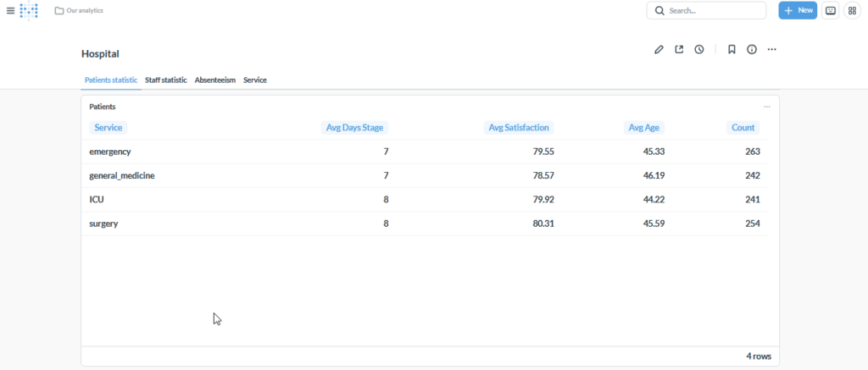Select the Patients statistic tab

(x=111, y=80)
